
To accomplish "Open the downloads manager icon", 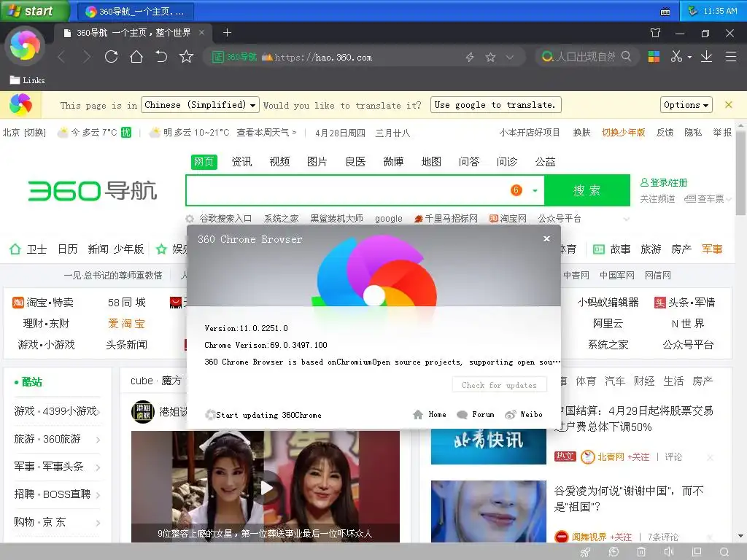I will (706, 57).
